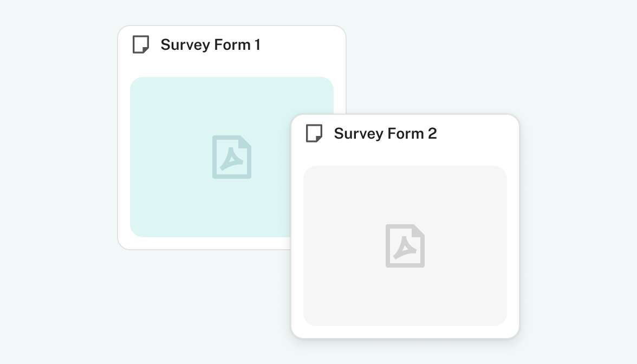Click the note icon beside Survey Form 1
This screenshot has height=364, width=637.
(x=141, y=44)
